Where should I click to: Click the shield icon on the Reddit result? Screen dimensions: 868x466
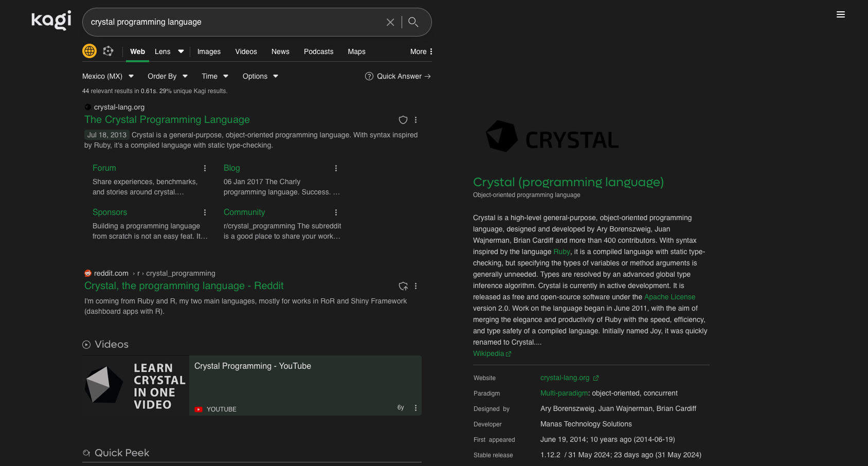coord(403,286)
